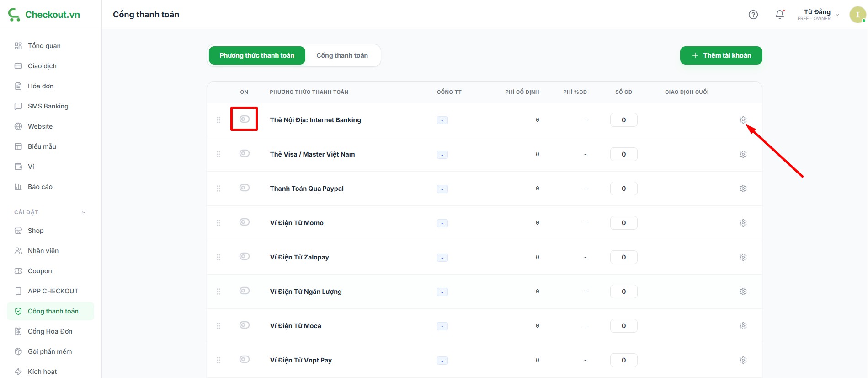The height and width of the screenshot is (378, 868).
Task: Toggle Ví Điện Tử Ngân Lượng switch
Action: (x=245, y=291)
